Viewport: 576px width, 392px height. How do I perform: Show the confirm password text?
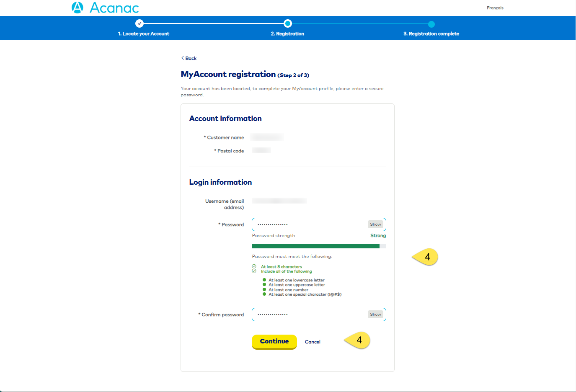pos(375,314)
